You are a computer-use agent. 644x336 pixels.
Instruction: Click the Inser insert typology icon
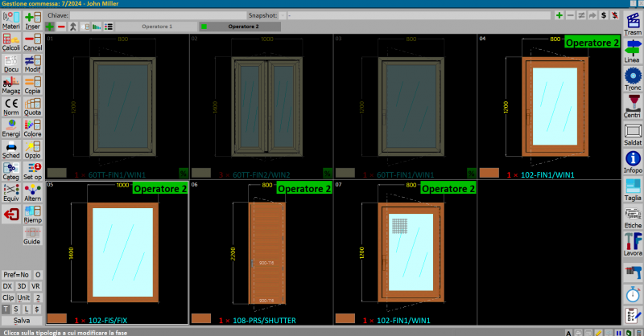pyautogui.click(x=32, y=21)
